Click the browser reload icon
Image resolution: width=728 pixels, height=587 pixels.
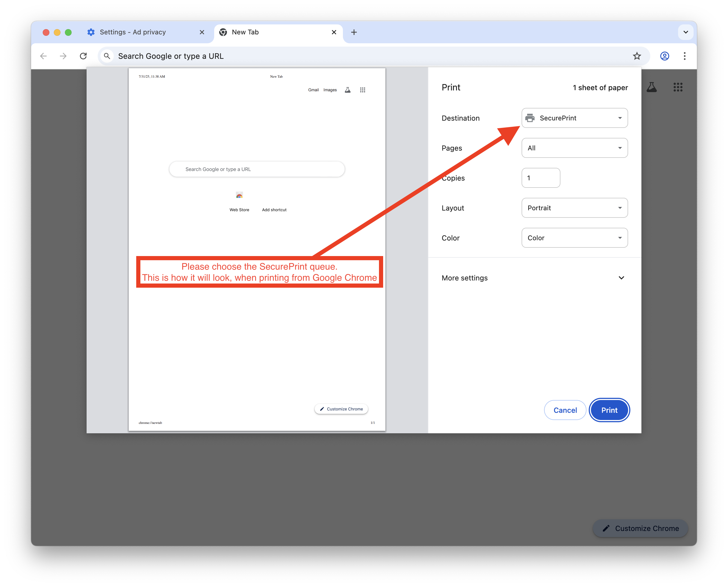(x=83, y=56)
